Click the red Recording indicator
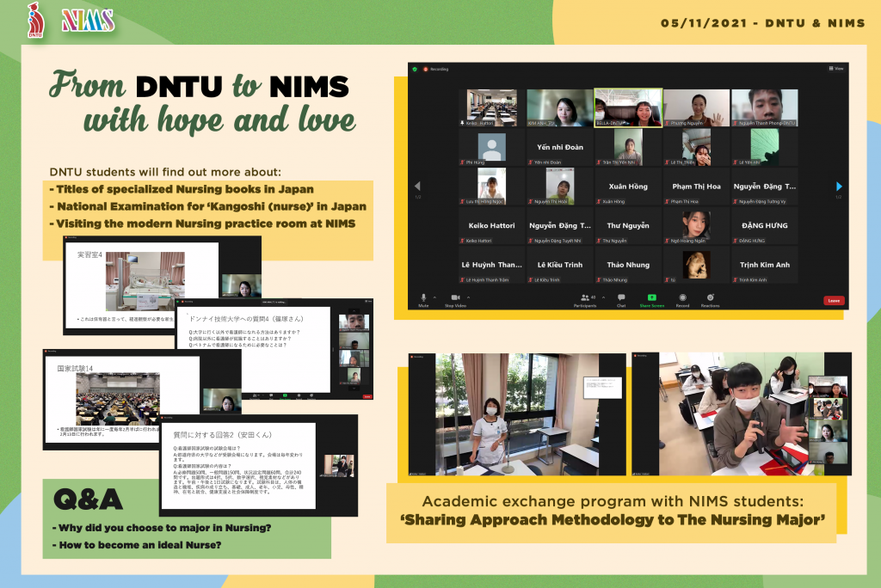Viewport: 881px width, 588px height. [436, 69]
